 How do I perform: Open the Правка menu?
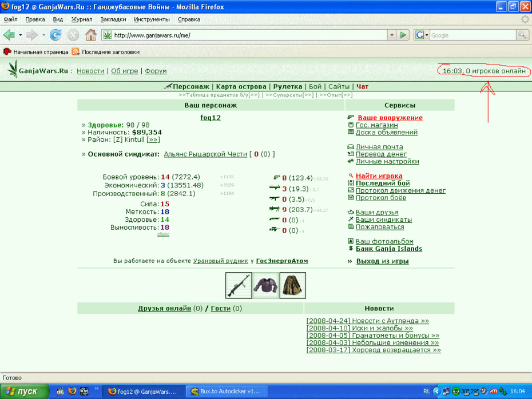pos(35,19)
